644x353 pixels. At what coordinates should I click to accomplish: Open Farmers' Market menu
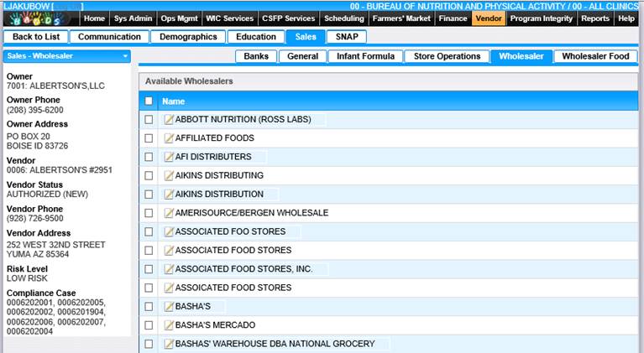coord(401,18)
